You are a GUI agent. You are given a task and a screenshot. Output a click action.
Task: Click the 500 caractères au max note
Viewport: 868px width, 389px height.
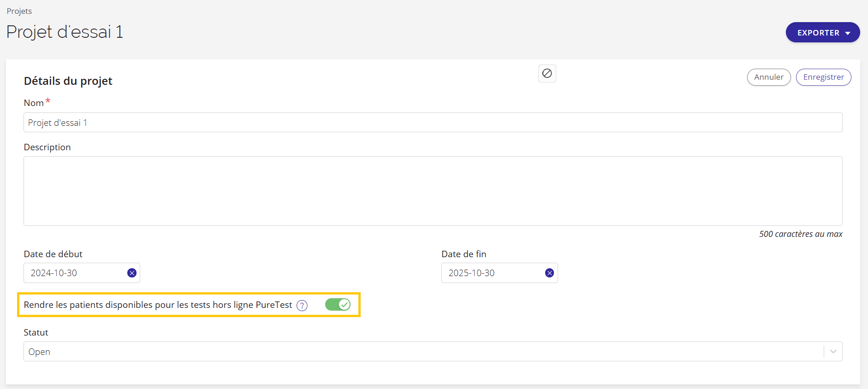pyautogui.click(x=801, y=234)
